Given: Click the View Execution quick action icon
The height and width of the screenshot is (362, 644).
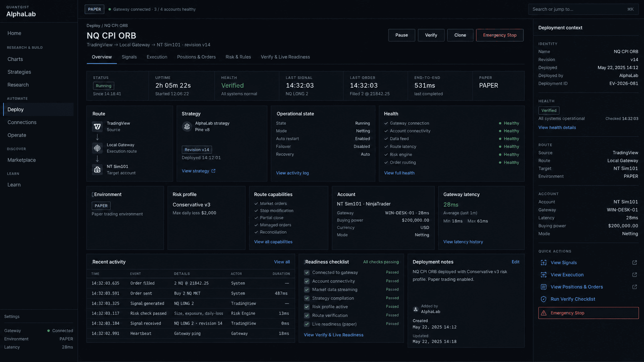Looking at the screenshot, I should [543, 275].
